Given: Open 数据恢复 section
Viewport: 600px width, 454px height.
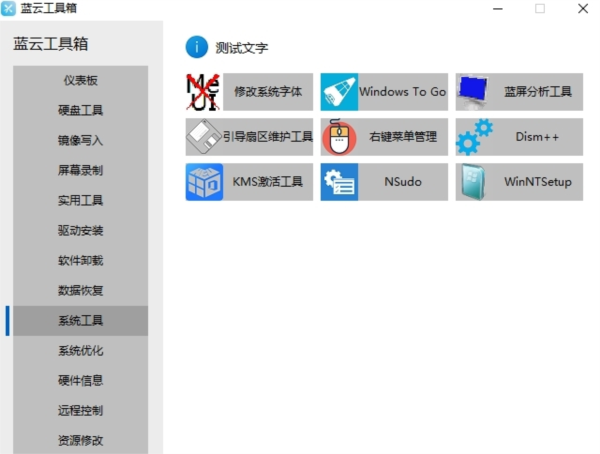Looking at the screenshot, I should (x=80, y=291).
